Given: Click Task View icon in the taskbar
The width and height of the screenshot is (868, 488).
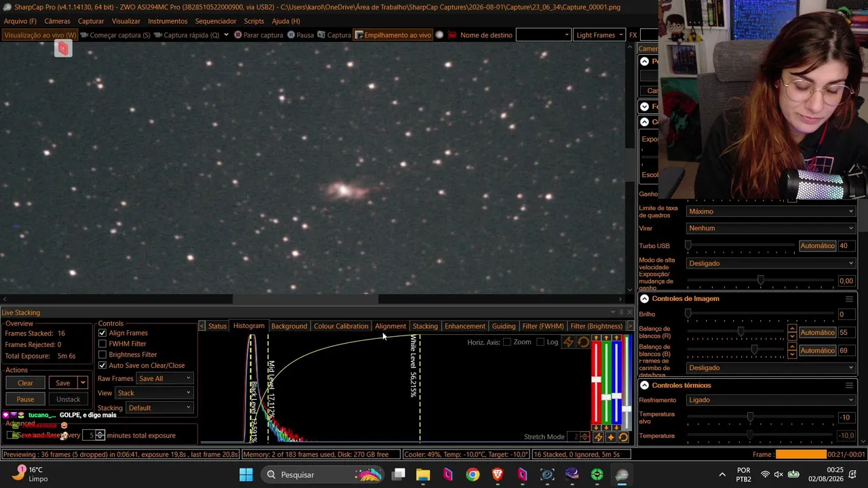Looking at the screenshot, I should tap(399, 474).
